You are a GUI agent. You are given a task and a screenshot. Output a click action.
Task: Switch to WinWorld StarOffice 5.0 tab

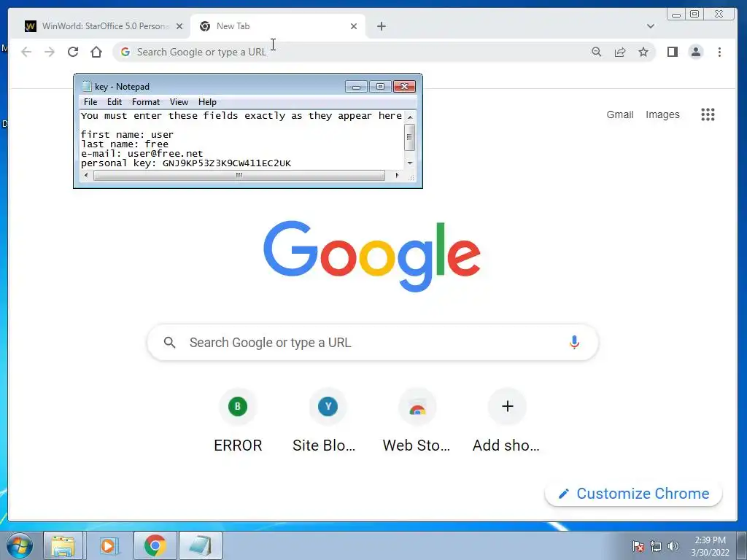coord(102,26)
